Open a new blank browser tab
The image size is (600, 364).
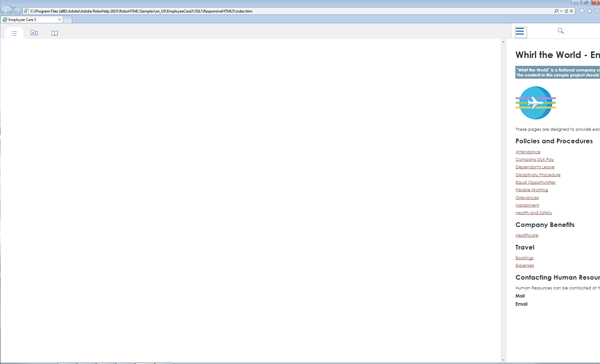pos(67,20)
